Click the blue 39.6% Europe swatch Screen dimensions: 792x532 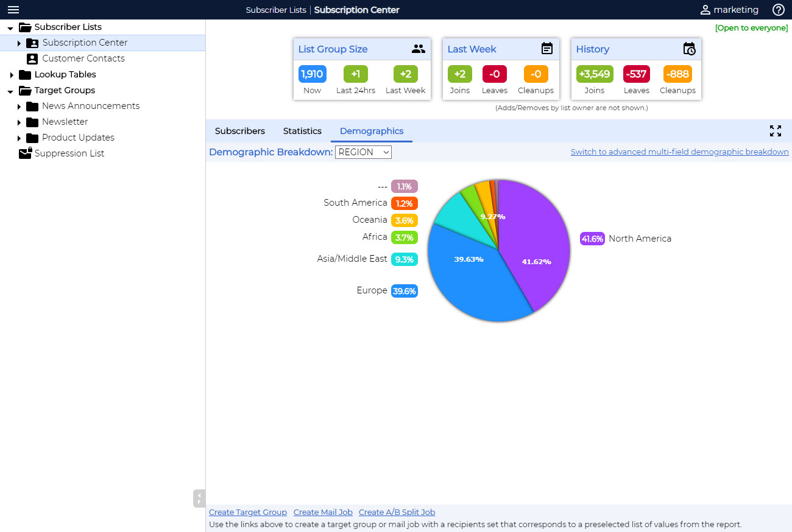[405, 292]
